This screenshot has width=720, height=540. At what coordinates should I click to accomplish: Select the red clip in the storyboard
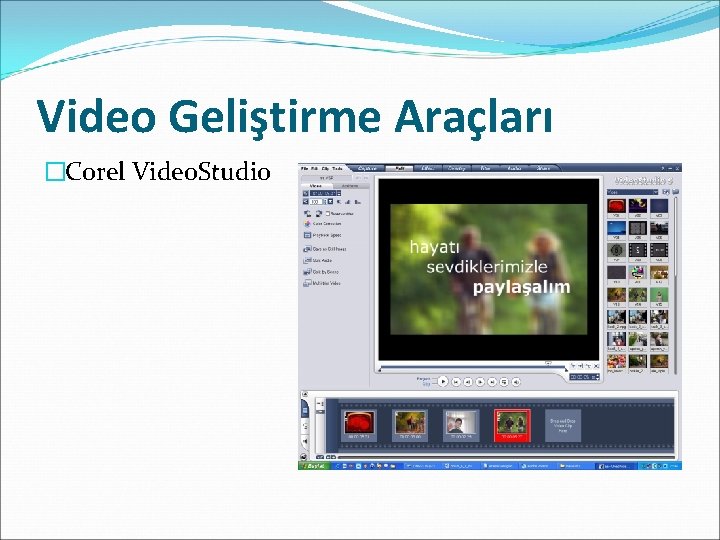(x=360, y=425)
